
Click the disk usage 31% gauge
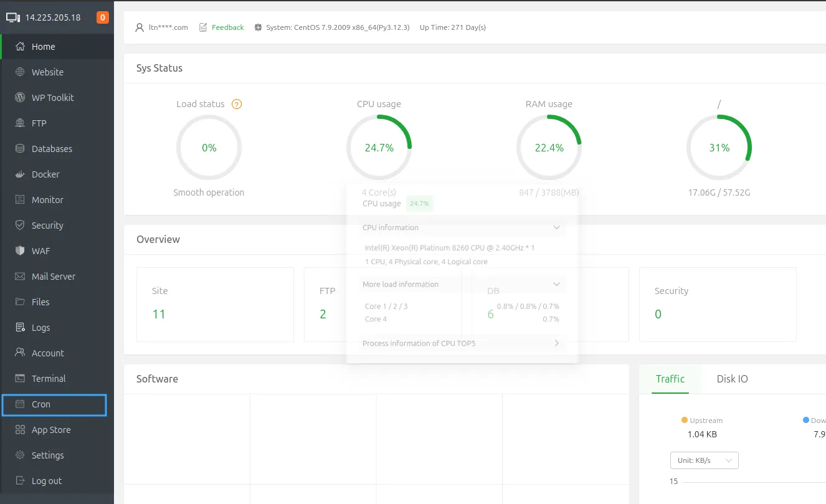point(719,148)
